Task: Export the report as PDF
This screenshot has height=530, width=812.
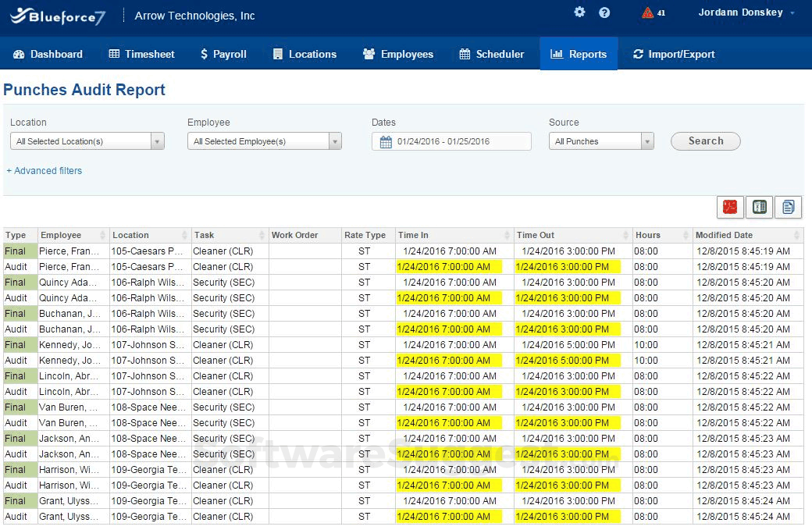Action: 729,207
